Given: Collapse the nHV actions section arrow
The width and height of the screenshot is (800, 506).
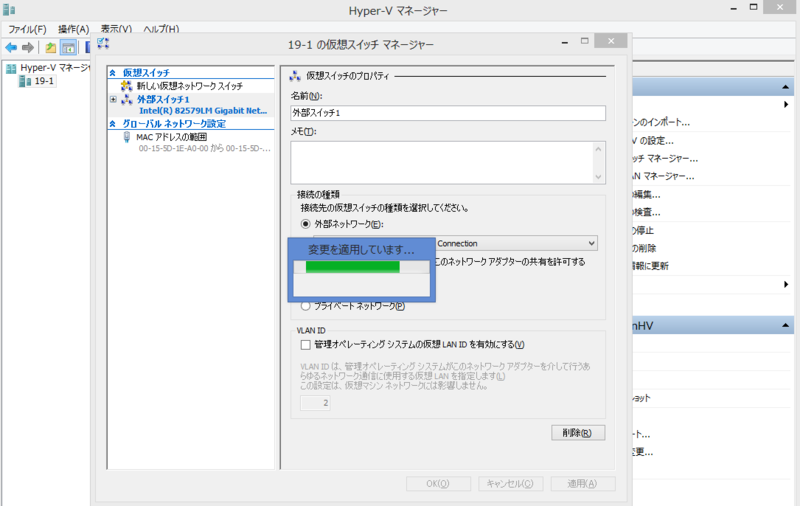Looking at the screenshot, I should [x=785, y=325].
